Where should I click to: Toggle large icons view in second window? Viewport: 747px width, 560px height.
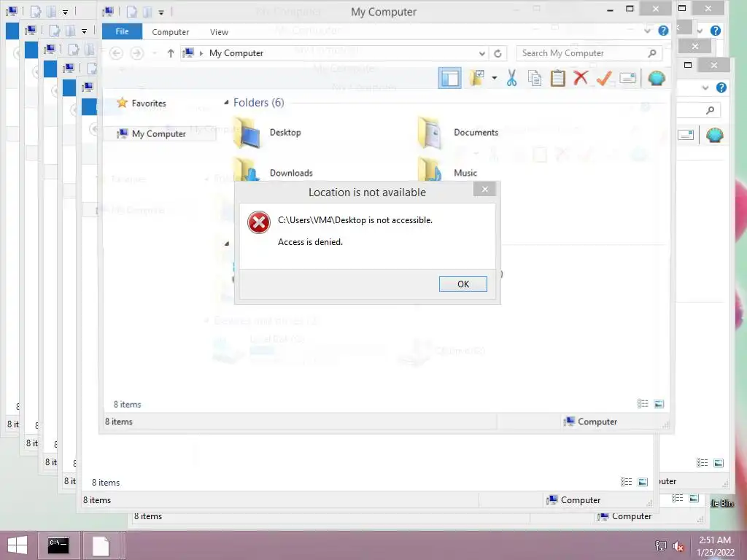pos(643,482)
